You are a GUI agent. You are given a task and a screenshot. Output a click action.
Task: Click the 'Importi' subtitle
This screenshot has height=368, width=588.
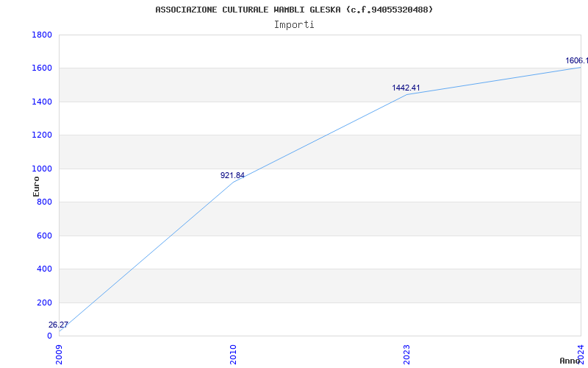[x=294, y=25]
